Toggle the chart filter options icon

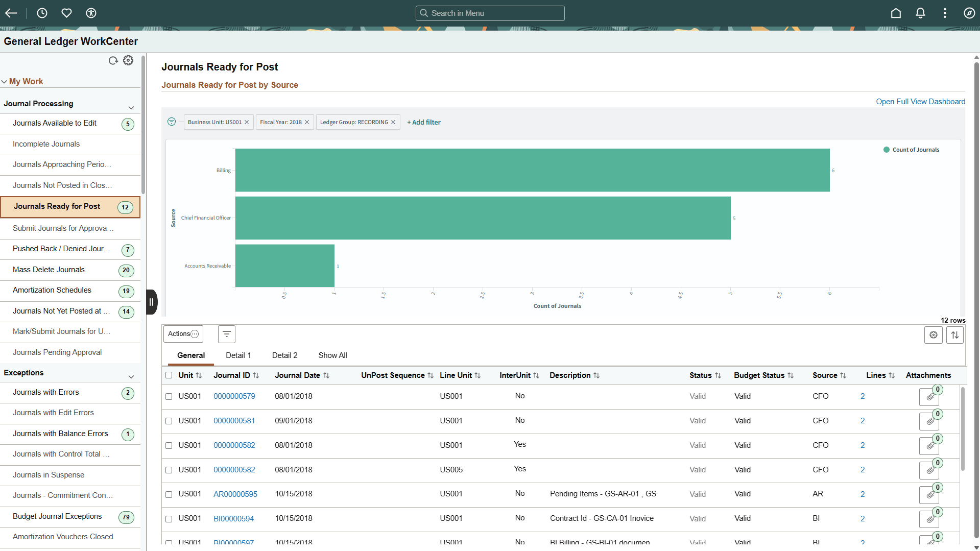tap(172, 122)
